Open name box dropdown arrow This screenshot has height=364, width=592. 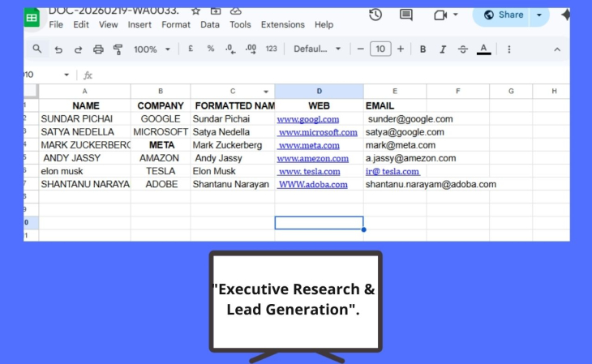click(x=66, y=75)
